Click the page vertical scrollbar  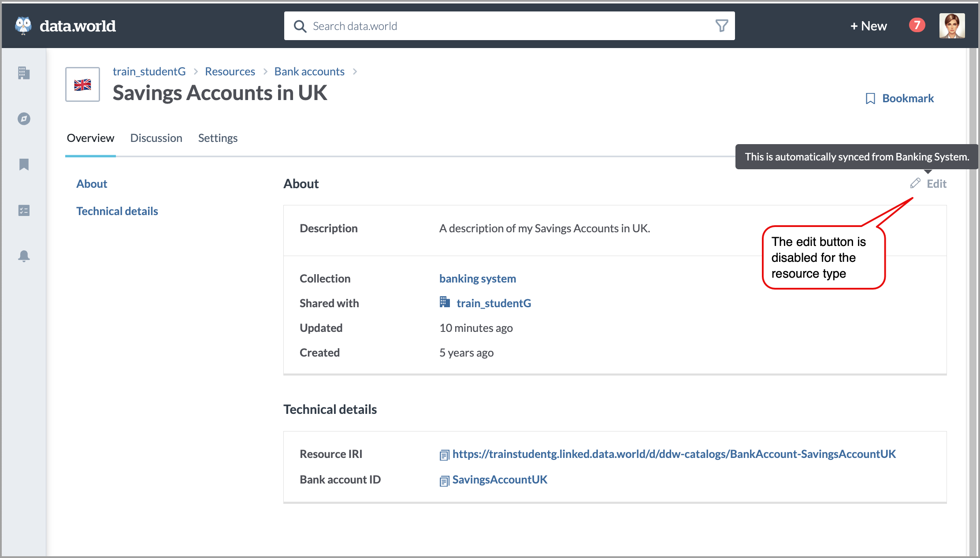(973, 302)
